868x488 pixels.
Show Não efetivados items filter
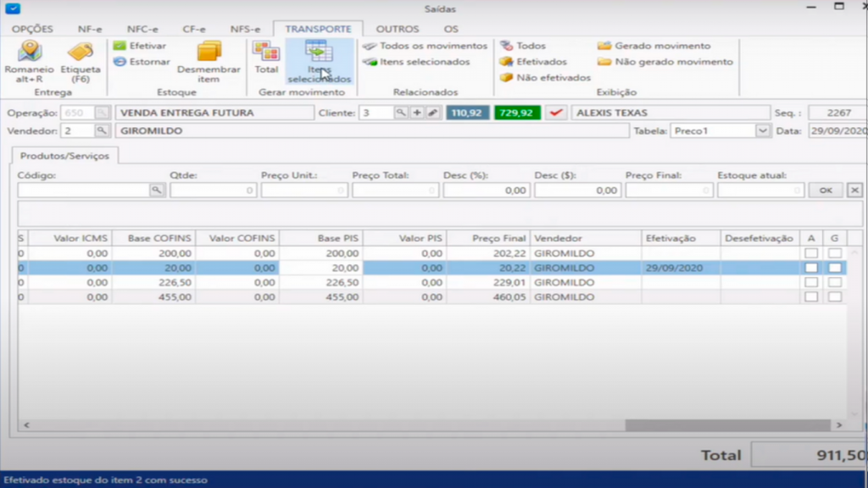507,77
